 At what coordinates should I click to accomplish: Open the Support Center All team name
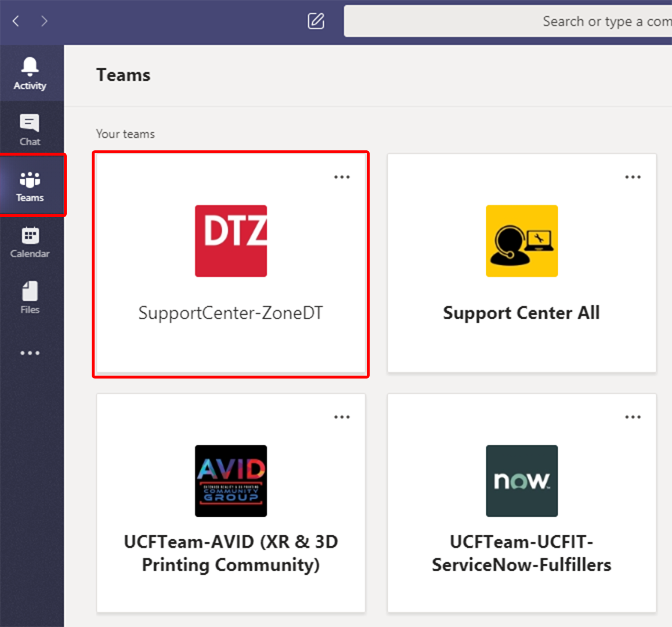pyautogui.click(x=522, y=313)
